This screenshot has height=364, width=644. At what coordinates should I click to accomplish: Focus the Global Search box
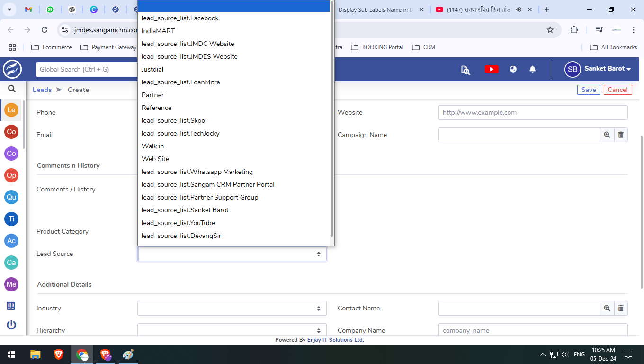pos(87,69)
